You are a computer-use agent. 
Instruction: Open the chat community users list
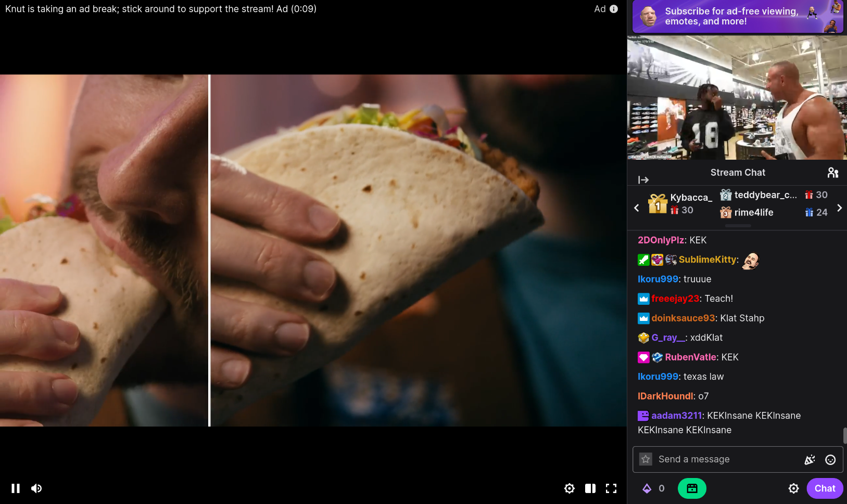coord(833,173)
